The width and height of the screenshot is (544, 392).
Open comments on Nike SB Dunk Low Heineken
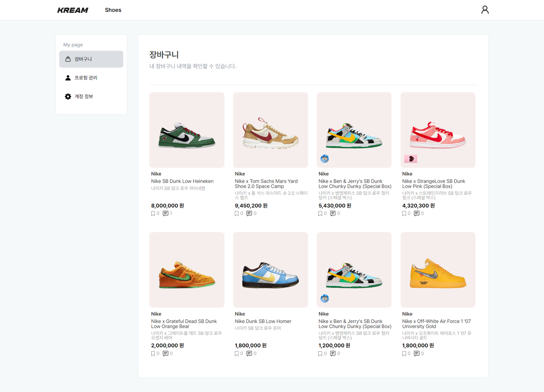pos(166,214)
